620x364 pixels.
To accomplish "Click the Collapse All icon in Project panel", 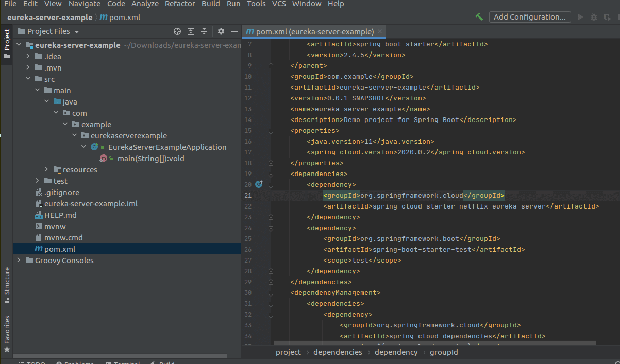I will (x=204, y=31).
